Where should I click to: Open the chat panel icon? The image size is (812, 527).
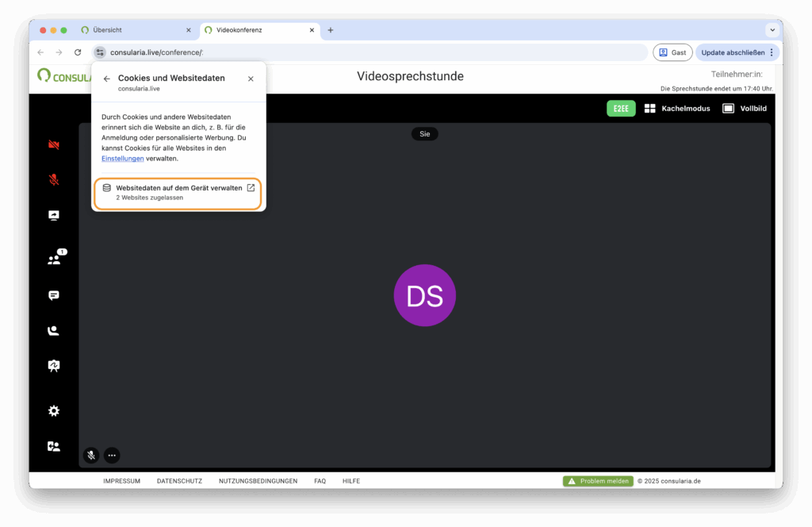(54, 295)
